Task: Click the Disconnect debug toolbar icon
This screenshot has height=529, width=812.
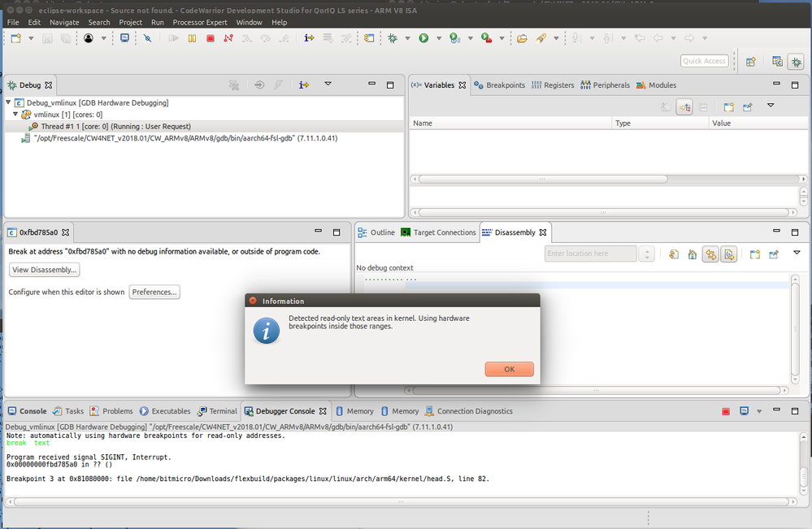Action: click(228, 38)
